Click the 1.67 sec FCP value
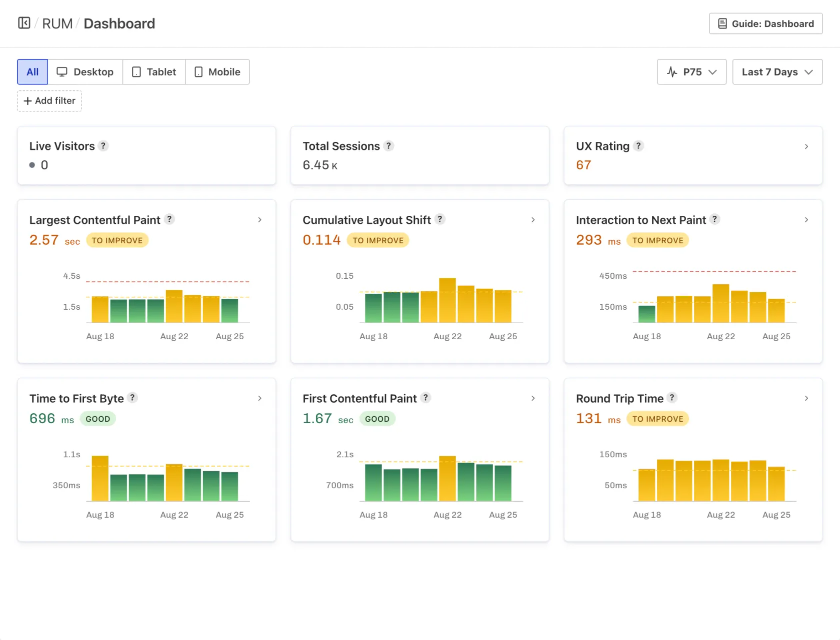This screenshot has width=840, height=640. pos(328,419)
